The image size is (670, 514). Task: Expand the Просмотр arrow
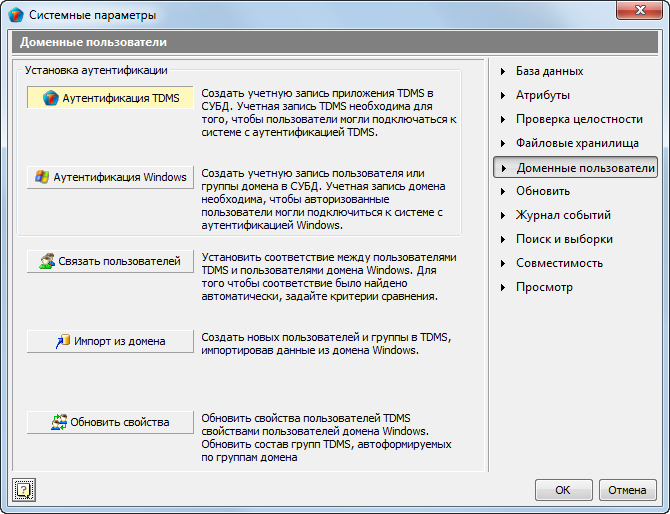pyautogui.click(x=503, y=287)
